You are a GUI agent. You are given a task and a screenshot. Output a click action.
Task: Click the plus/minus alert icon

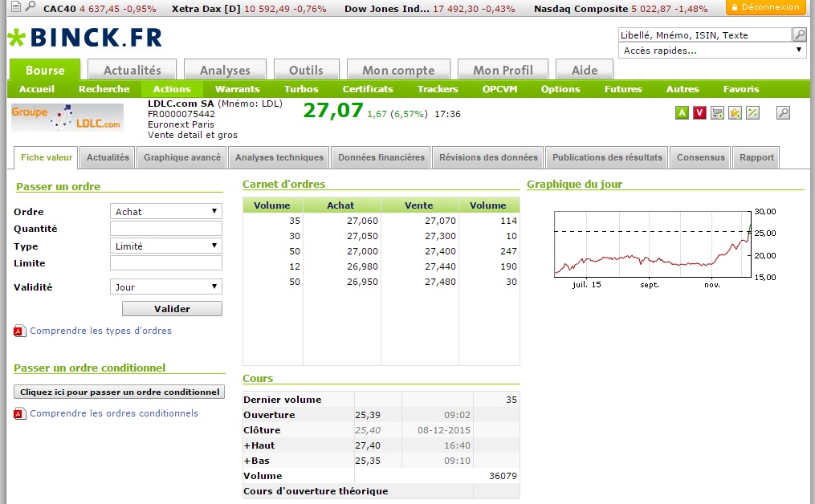coord(752,113)
